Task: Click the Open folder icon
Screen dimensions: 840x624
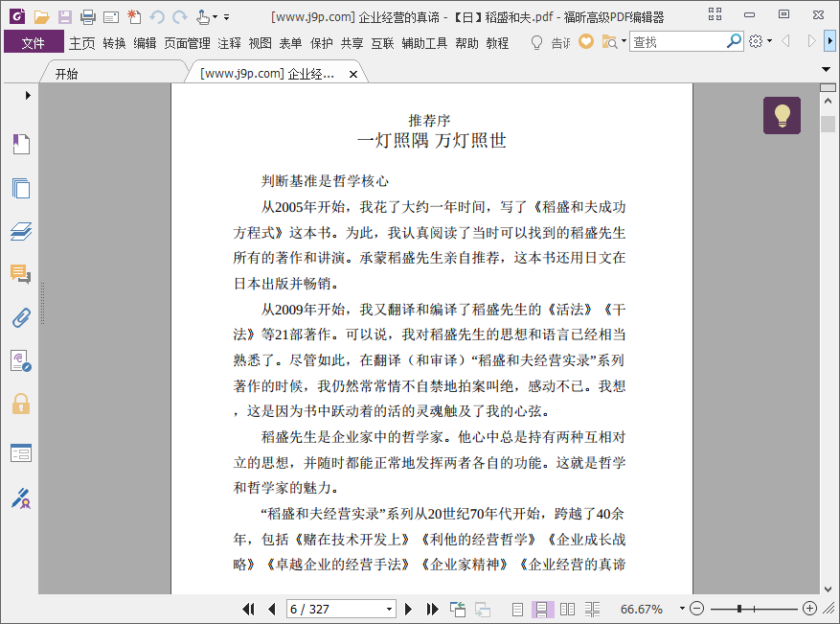Action: (x=42, y=17)
